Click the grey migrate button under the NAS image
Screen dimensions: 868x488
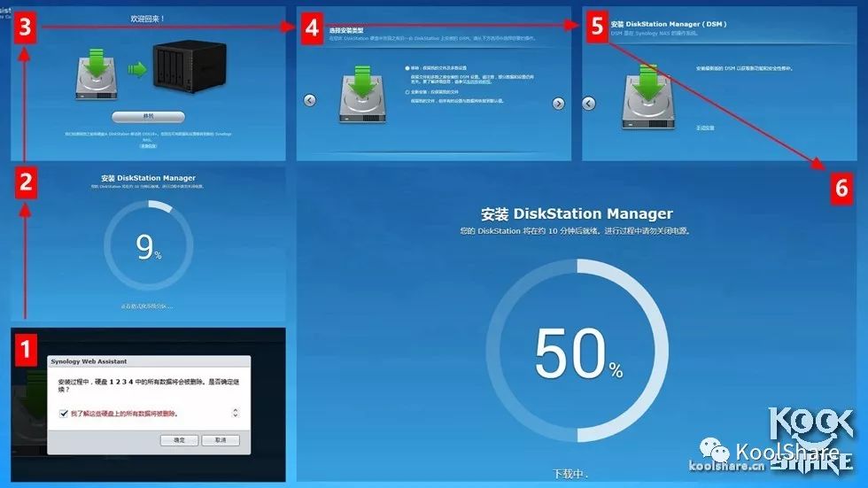pos(149,117)
